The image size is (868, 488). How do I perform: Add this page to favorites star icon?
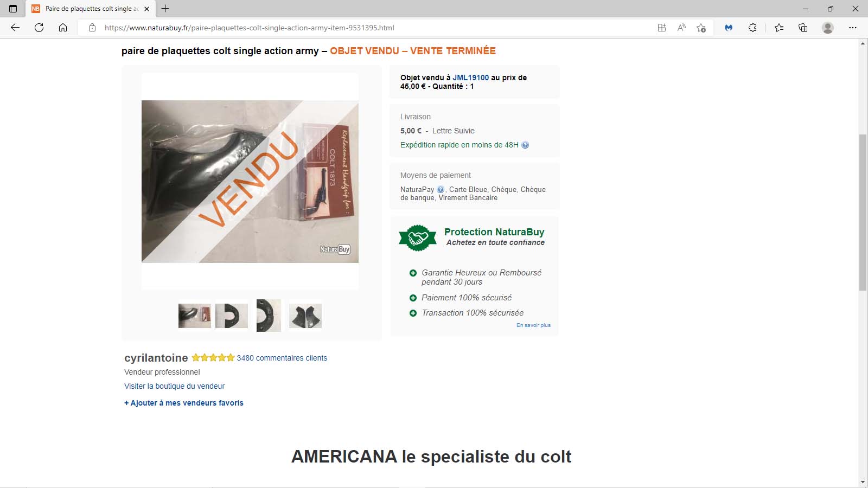701,28
